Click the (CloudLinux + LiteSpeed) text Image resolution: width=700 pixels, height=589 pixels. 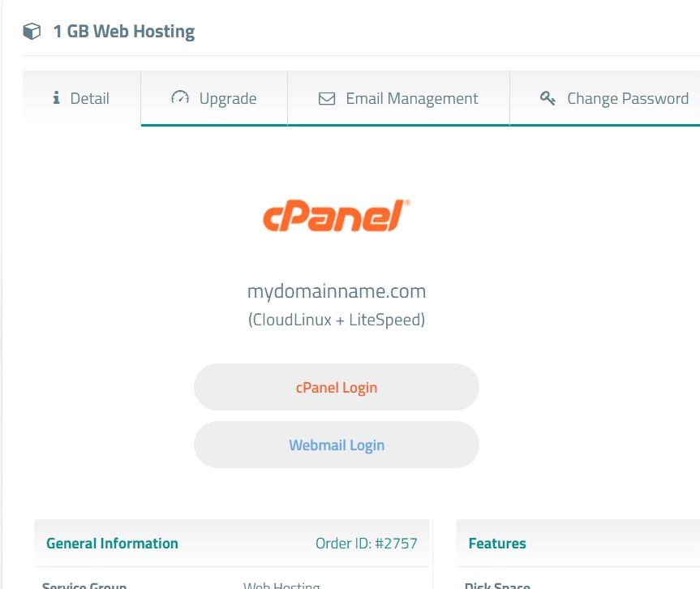pos(337,320)
